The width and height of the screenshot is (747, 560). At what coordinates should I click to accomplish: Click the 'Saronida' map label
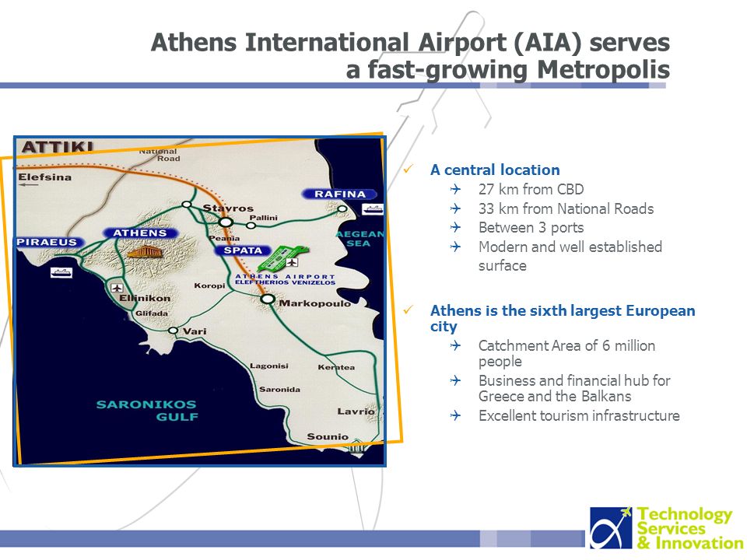point(279,389)
